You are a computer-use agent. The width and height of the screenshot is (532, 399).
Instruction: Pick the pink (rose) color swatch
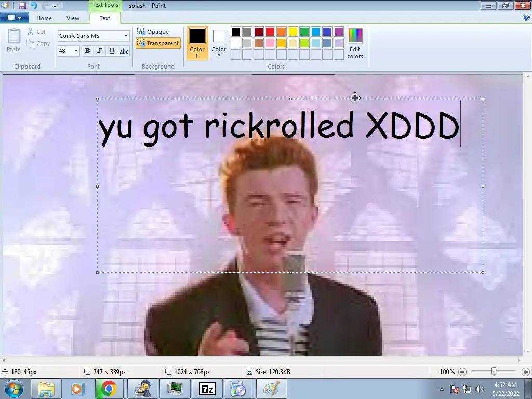(x=270, y=43)
